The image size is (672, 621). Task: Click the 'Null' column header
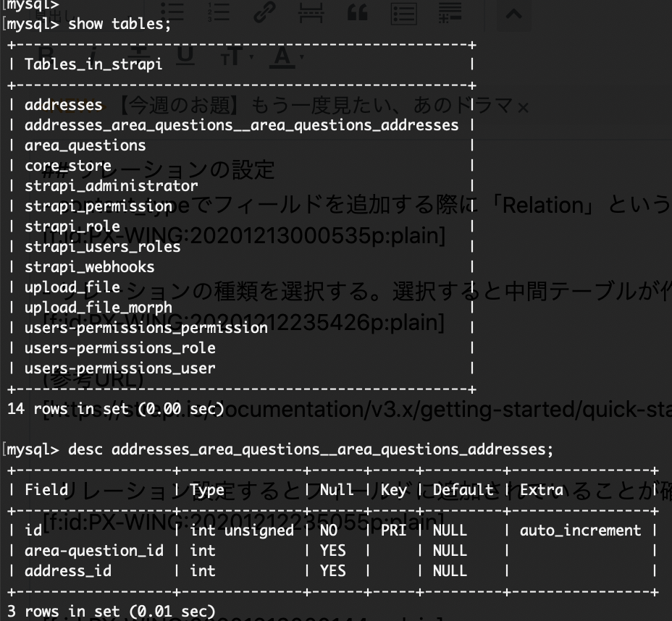point(337,489)
